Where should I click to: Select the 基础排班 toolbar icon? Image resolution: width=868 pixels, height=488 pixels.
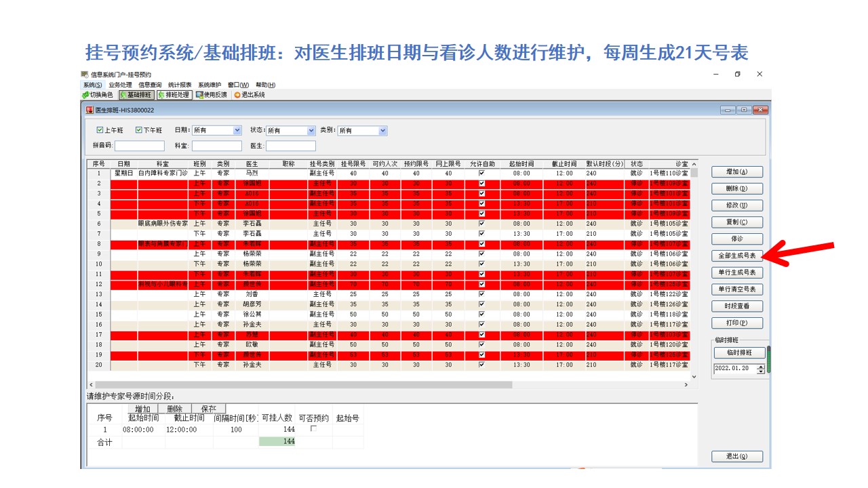[123, 95]
